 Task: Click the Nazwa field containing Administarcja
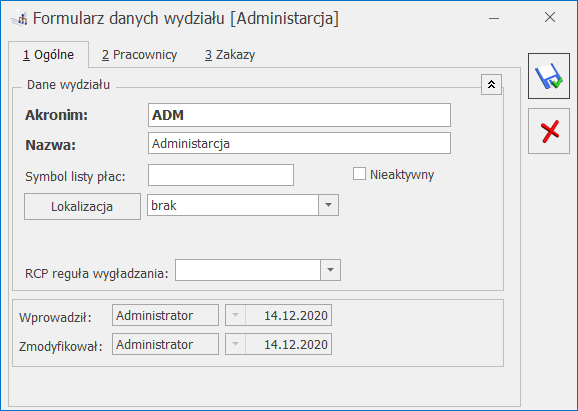(299, 143)
